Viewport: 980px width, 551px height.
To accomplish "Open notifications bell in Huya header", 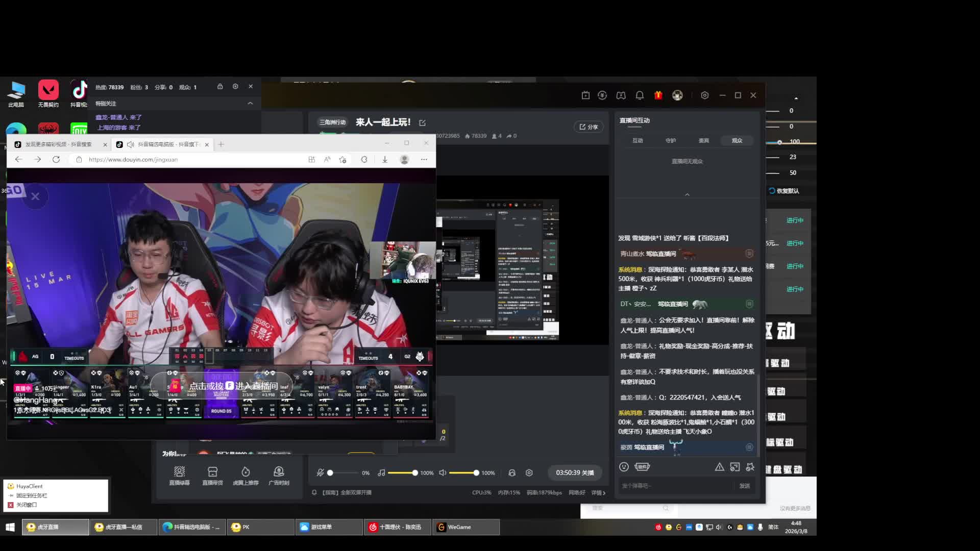I will [640, 95].
